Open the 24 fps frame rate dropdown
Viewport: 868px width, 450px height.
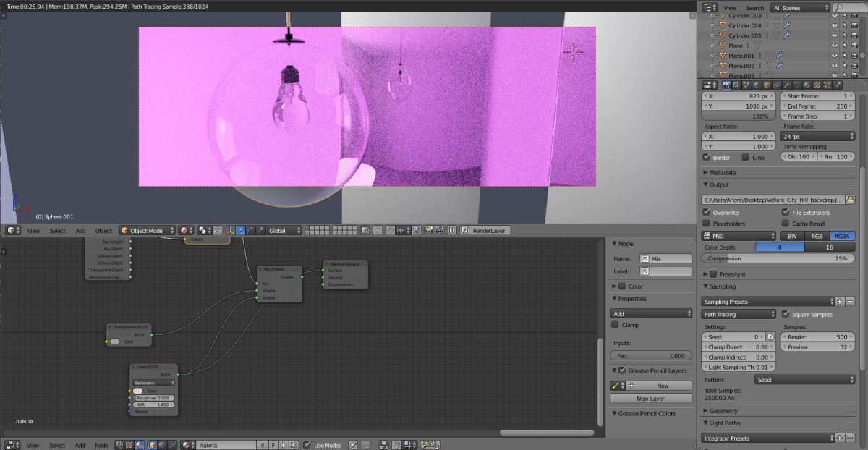point(819,136)
